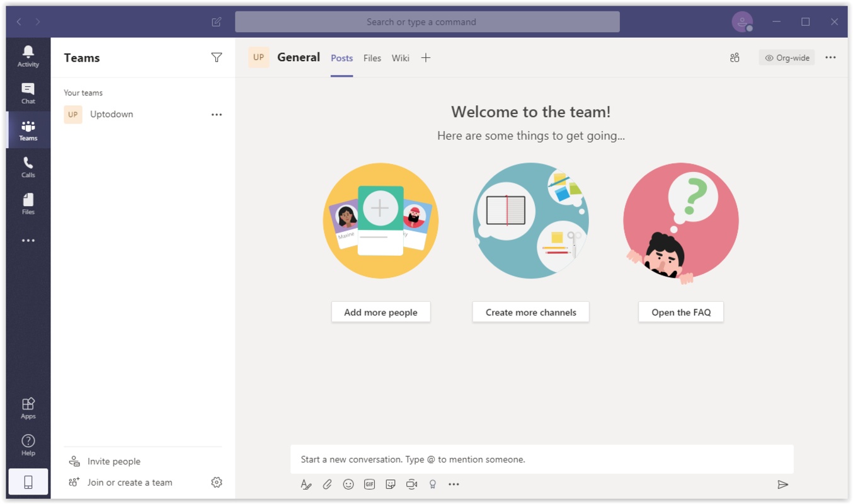Open the text format options icon
The height and width of the screenshot is (504, 853).
(306, 484)
